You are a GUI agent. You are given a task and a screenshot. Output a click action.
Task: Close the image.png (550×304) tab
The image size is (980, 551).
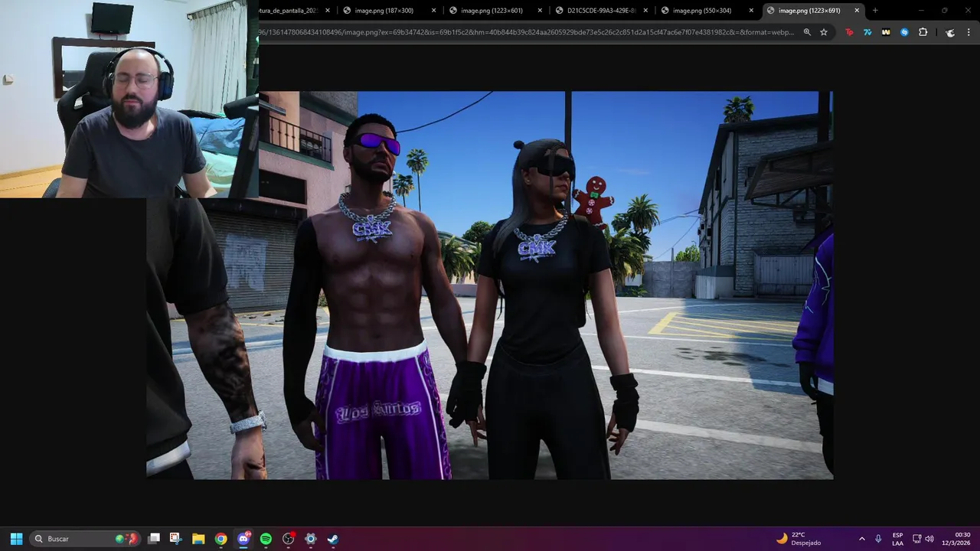(751, 11)
